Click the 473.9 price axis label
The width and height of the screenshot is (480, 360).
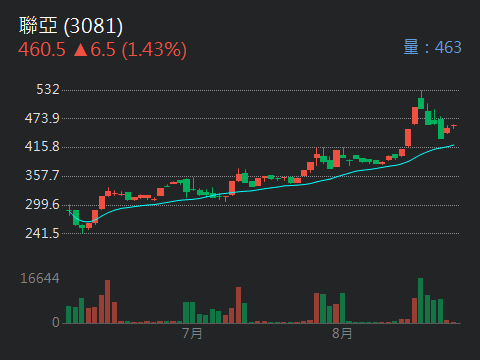pos(42,118)
